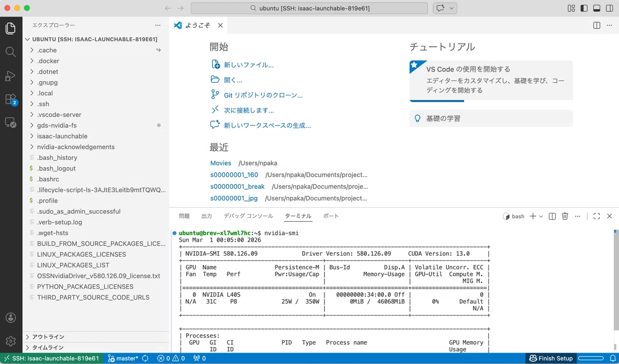619x364 pixels.
Task: Close the terminal panel
Action: coord(609,217)
